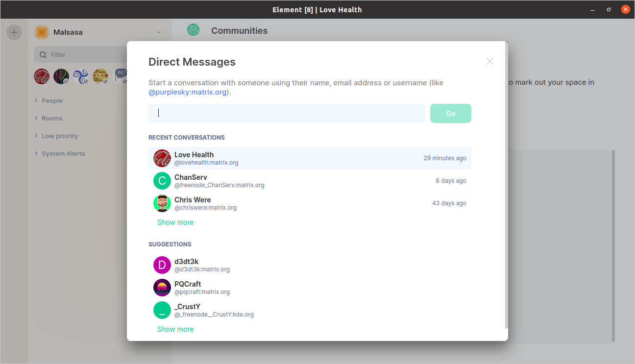Click the @freenode_ChanServ:matrix.org address
Screen dimensions: 635x364
point(220,185)
